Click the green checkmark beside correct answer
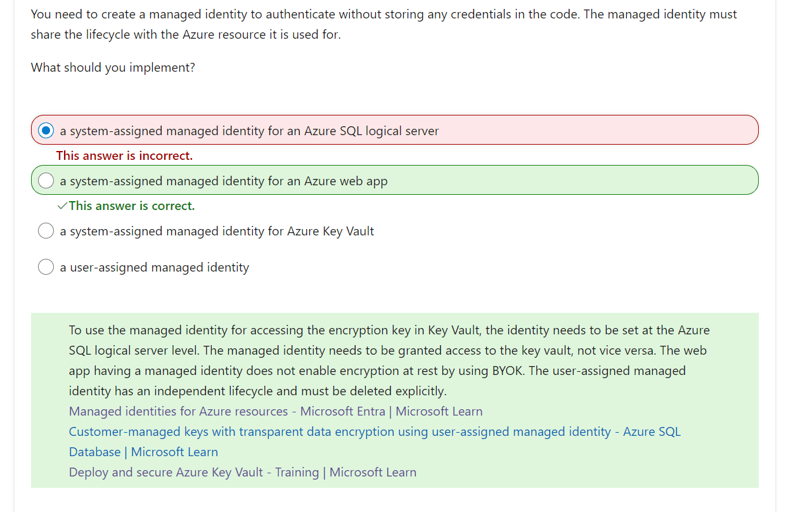Screen dimensions: 812x512 tap(62, 206)
